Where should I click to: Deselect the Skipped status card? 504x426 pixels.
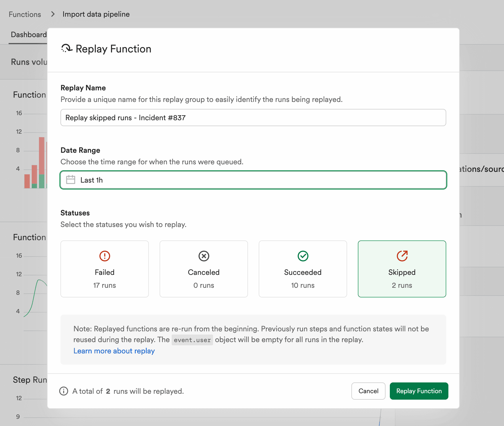click(x=402, y=269)
